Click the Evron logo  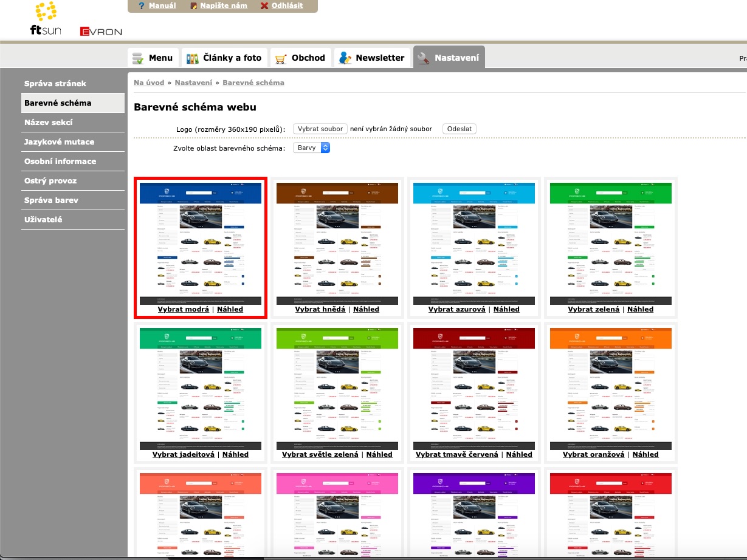[101, 32]
